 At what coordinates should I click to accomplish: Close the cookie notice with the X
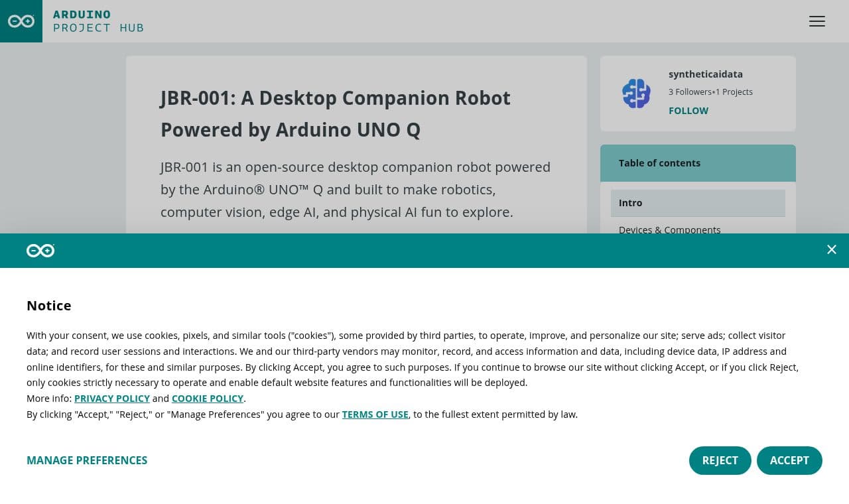[832, 249]
